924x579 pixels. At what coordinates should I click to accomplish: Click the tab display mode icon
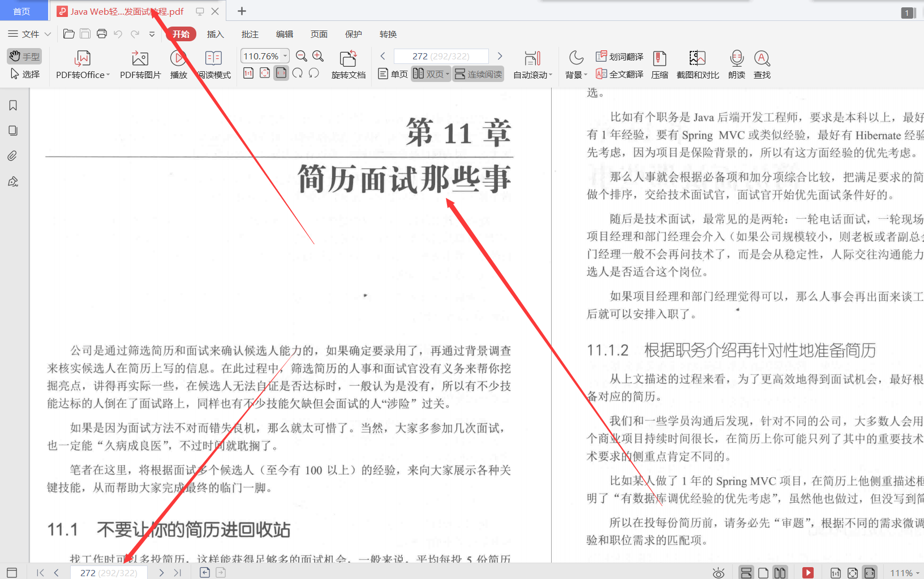pyautogui.click(x=200, y=11)
